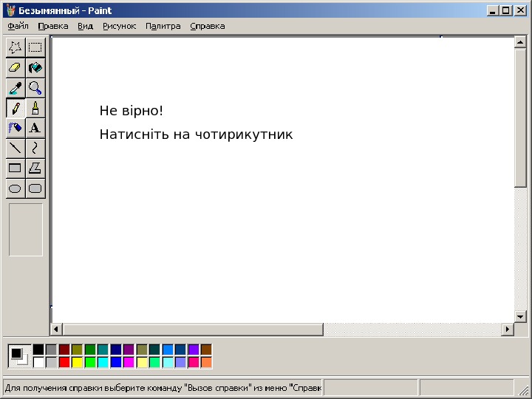Click the vertical scrollbar down arrow
The height and width of the screenshot is (399, 532).
click(x=520, y=317)
